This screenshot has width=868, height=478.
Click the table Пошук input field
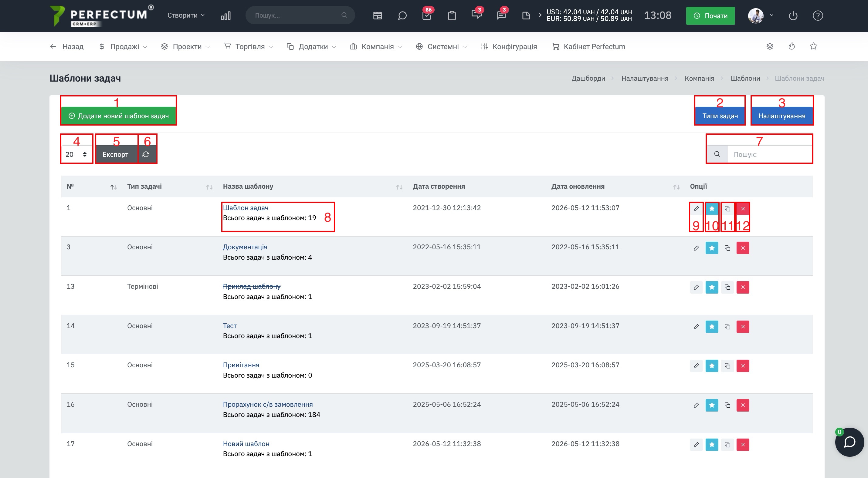click(x=769, y=154)
